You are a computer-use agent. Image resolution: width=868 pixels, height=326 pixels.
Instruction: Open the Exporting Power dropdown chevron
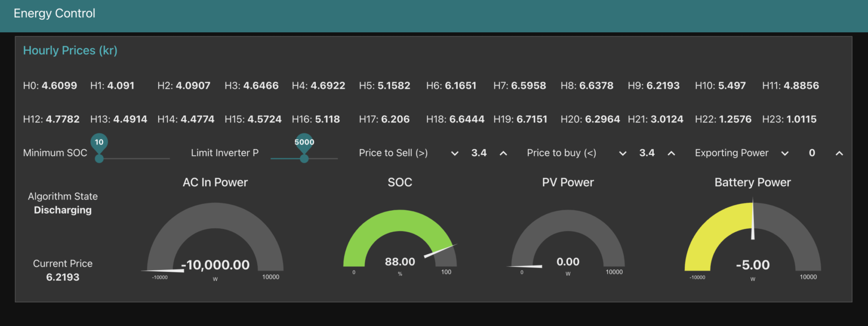(x=785, y=153)
